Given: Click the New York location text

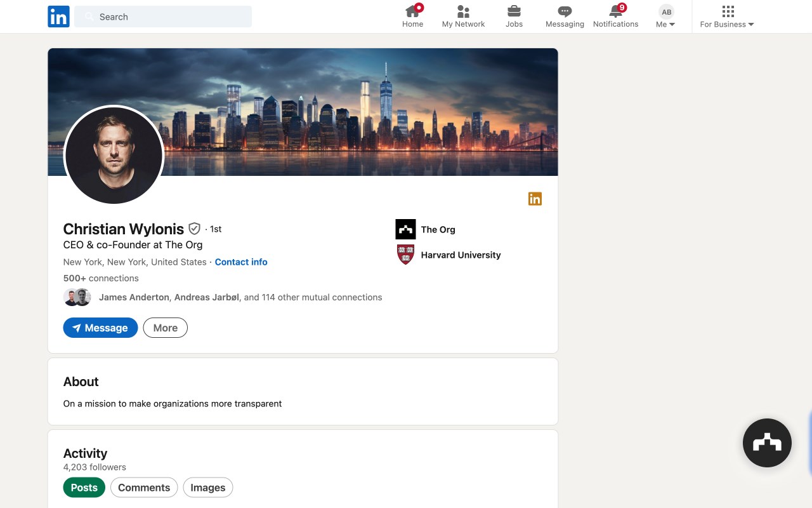Looking at the screenshot, I should tap(135, 262).
